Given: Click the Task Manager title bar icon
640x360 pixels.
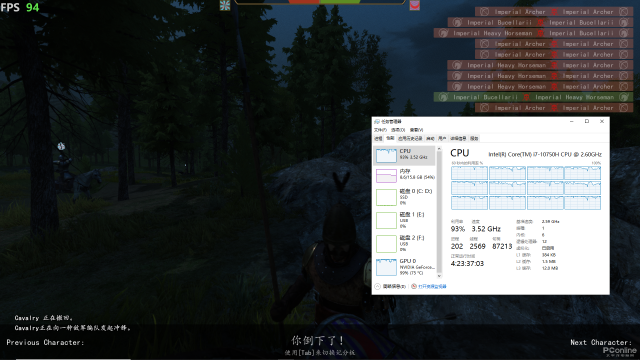Looking at the screenshot, I should (x=377, y=122).
